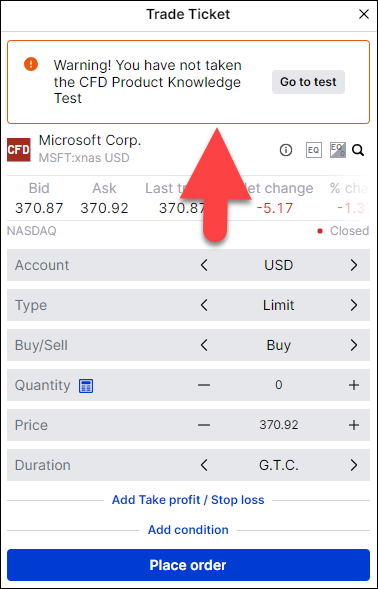Switch Account to next option with right chevron

pyautogui.click(x=354, y=265)
